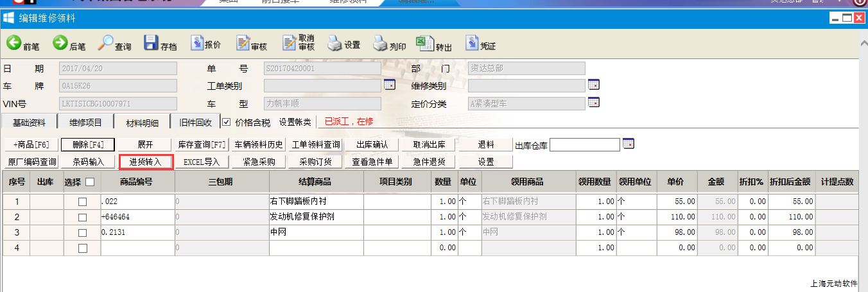Switch to the 旧件回收 tab

pos(195,122)
